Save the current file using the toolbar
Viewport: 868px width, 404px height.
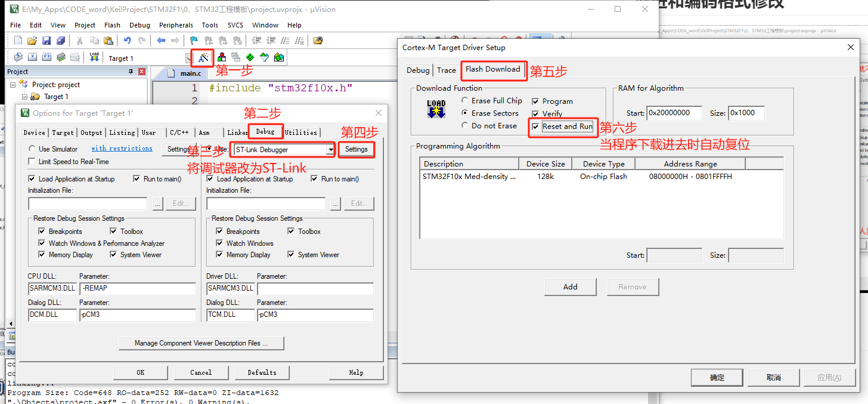(46, 41)
